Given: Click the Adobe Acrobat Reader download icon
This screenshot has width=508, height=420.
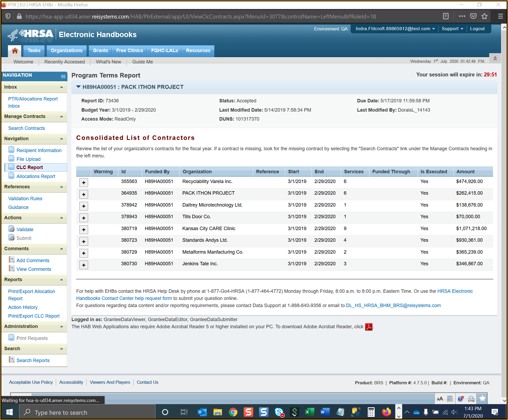Looking at the screenshot, I should (x=369, y=327).
